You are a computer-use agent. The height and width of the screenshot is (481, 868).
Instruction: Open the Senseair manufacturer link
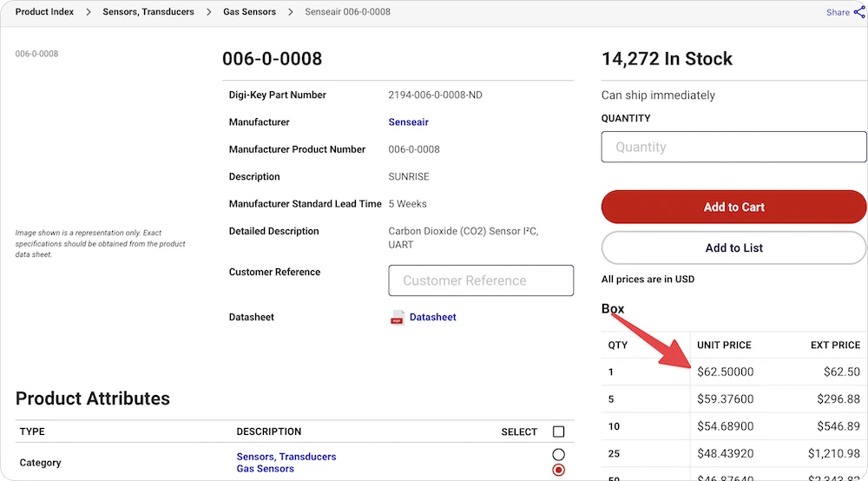click(x=408, y=122)
